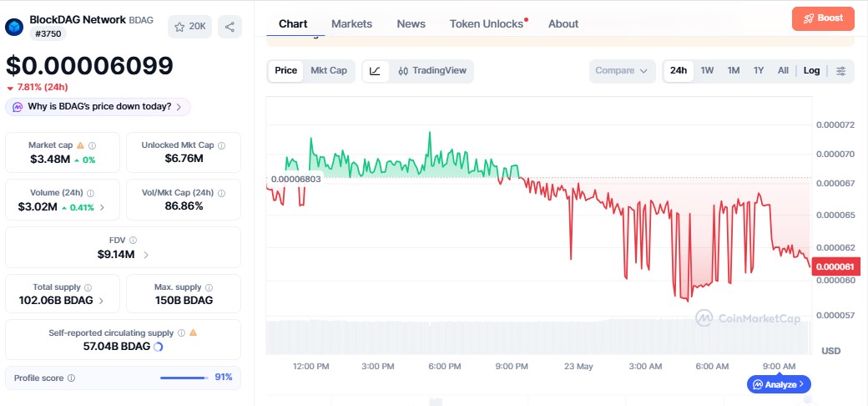
Task: Click the $3.48M market cap value
Action: click(x=50, y=160)
